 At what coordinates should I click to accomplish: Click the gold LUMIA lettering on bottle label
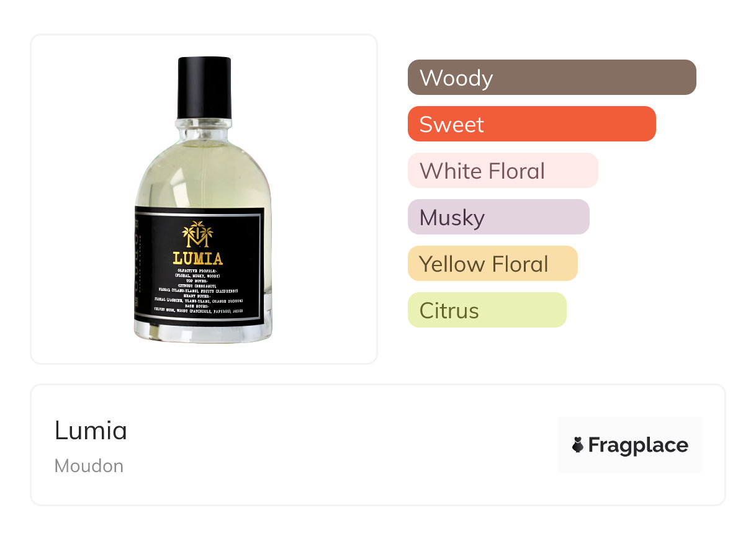[197, 258]
